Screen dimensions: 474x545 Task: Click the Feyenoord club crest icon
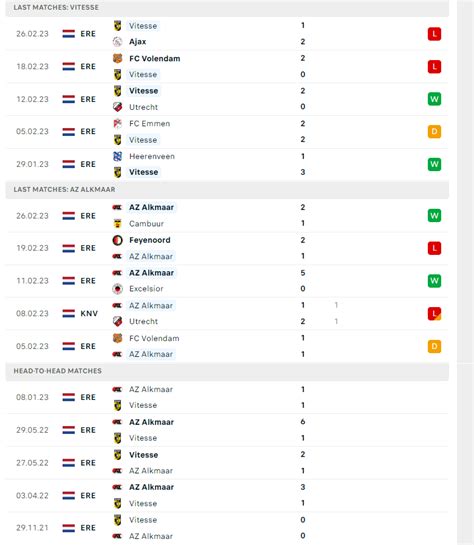117,240
